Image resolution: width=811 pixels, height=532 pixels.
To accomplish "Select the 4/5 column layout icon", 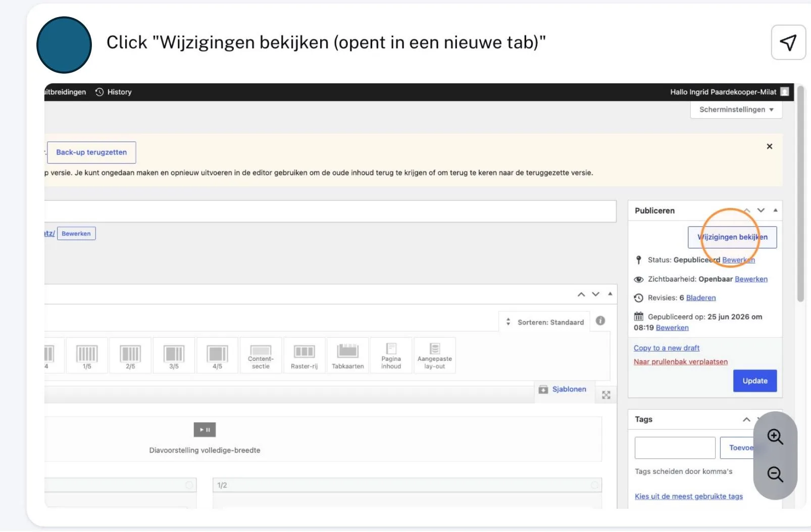I will point(217,355).
